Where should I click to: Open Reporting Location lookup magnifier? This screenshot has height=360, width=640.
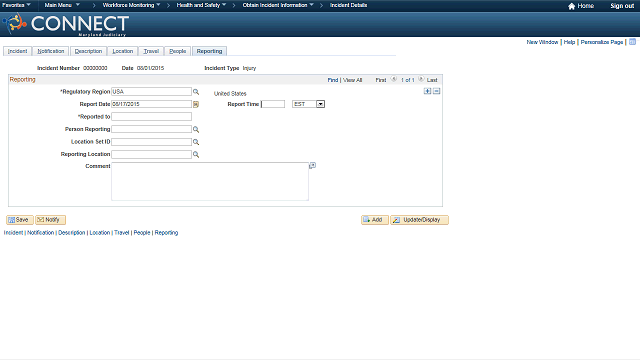pyautogui.click(x=196, y=155)
